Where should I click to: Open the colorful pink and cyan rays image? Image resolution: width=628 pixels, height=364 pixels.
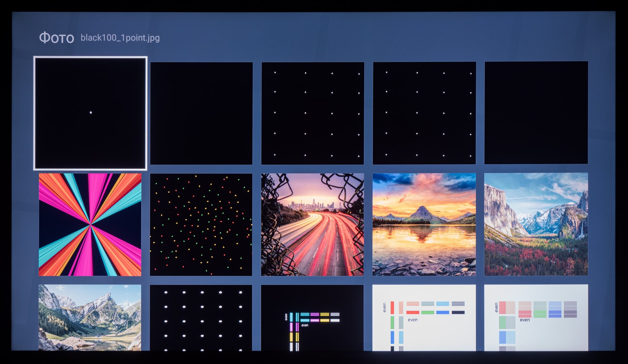90,225
